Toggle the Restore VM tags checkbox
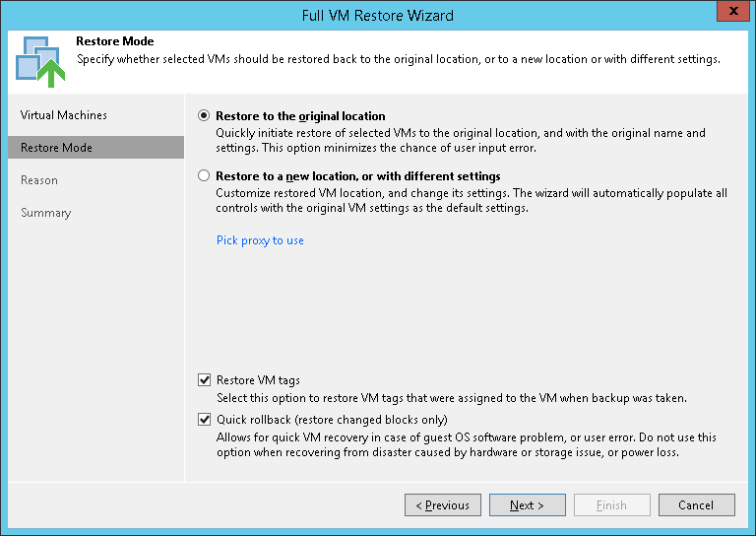 [205, 380]
